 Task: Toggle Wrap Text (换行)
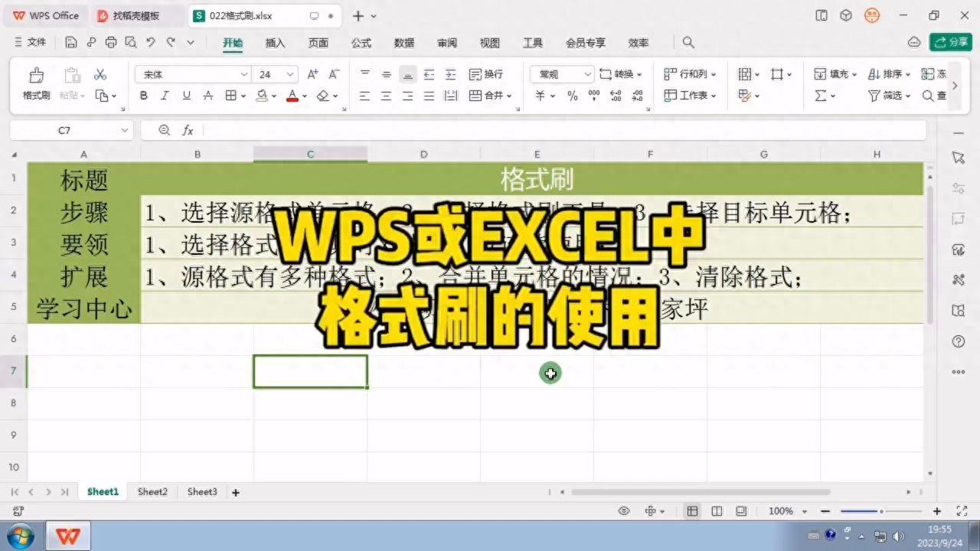[486, 74]
